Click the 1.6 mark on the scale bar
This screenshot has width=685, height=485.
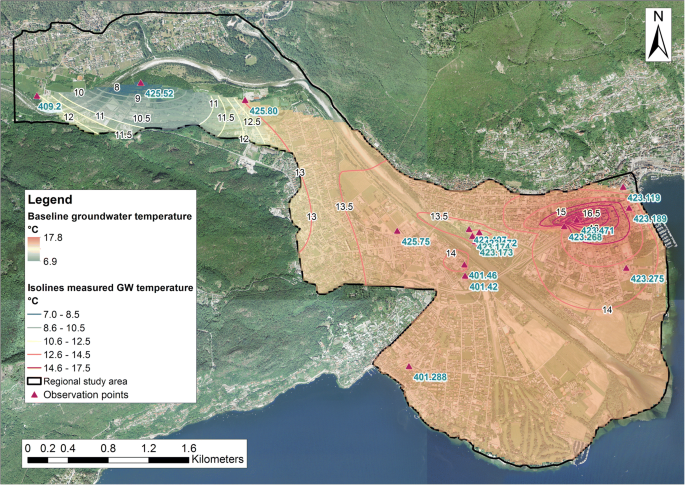click(x=189, y=448)
